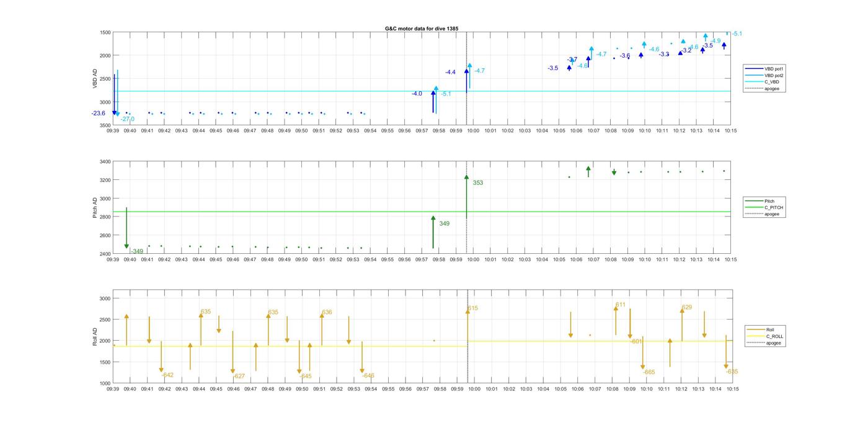
Task: Select the 615 label on the roll plot
Action: [472, 308]
